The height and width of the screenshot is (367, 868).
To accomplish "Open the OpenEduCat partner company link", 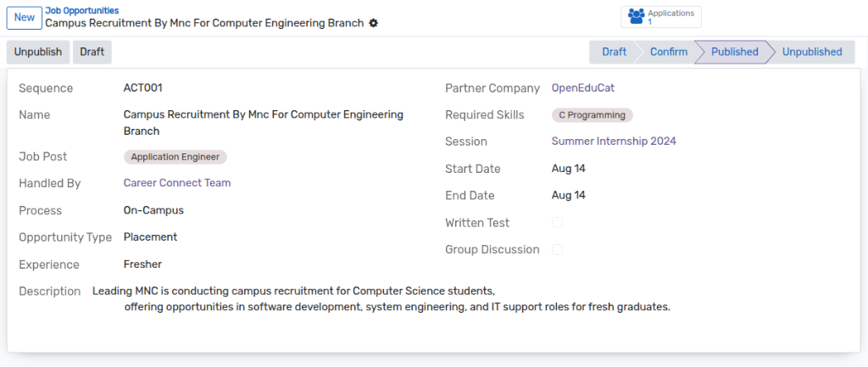I will 583,88.
